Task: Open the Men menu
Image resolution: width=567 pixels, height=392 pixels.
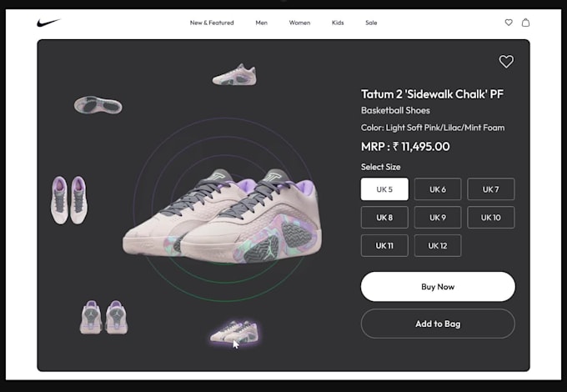Action: [262, 23]
